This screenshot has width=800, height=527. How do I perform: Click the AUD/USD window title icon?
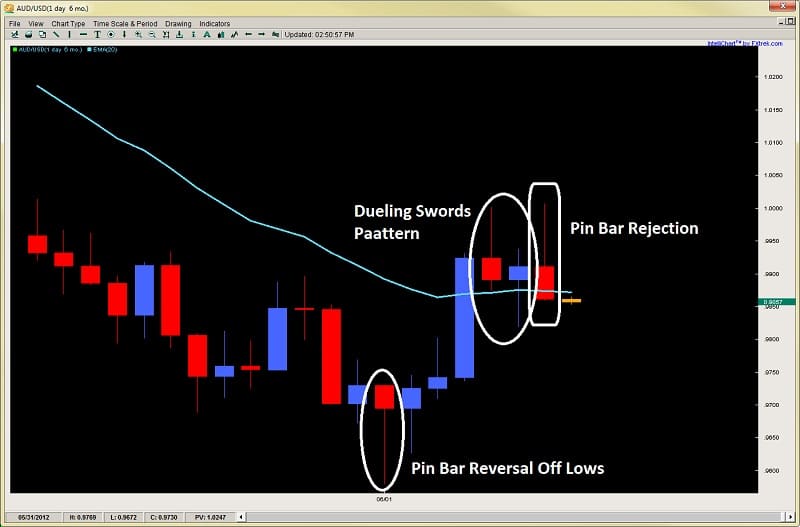(9, 8)
